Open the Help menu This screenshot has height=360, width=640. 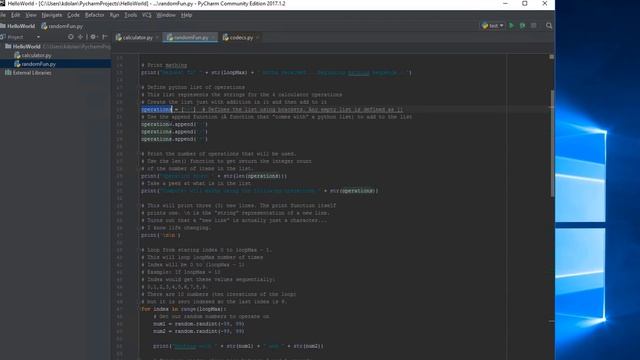coord(187,15)
